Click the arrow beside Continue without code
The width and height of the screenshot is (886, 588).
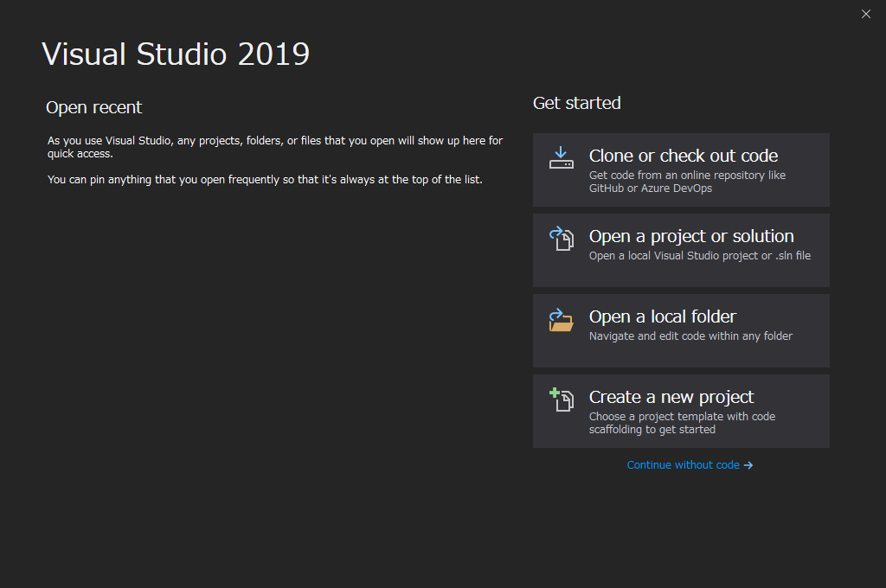(x=748, y=465)
